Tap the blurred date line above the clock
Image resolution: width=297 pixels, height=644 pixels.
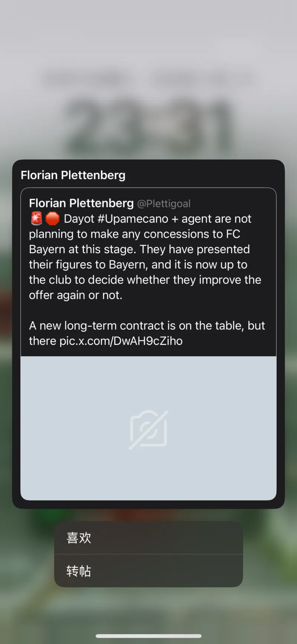click(148, 79)
